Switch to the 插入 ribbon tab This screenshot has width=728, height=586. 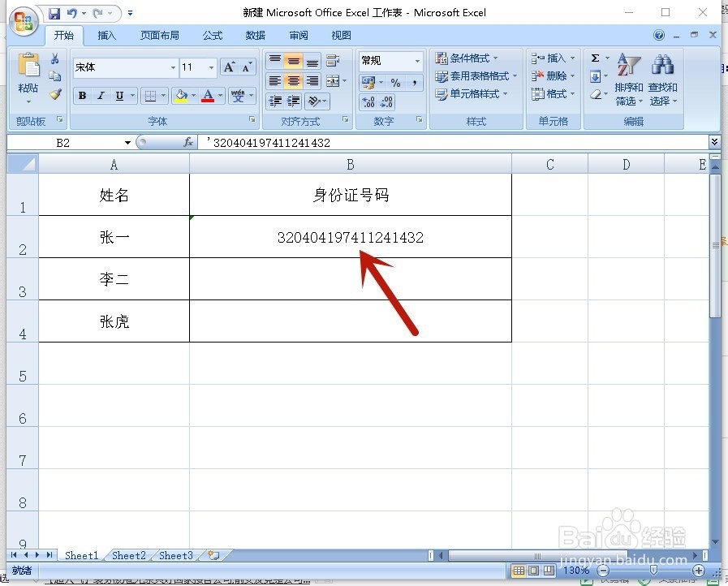point(109,35)
